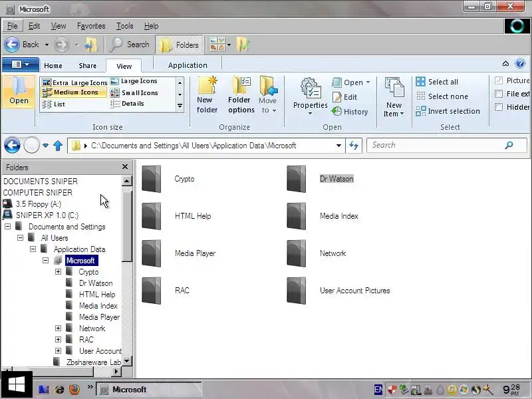The image size is (532, 399).
Task: Open the File menu
Action: (x=12, y=26)
